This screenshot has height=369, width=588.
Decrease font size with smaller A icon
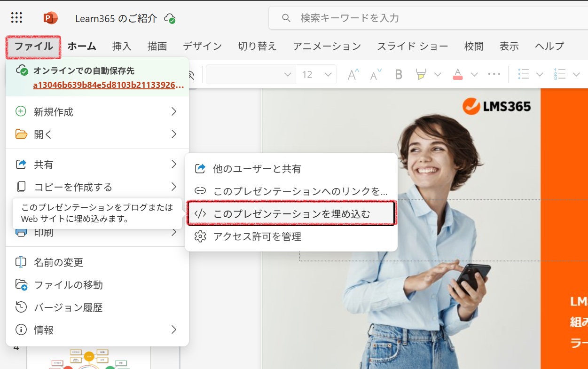click(376, 74)
